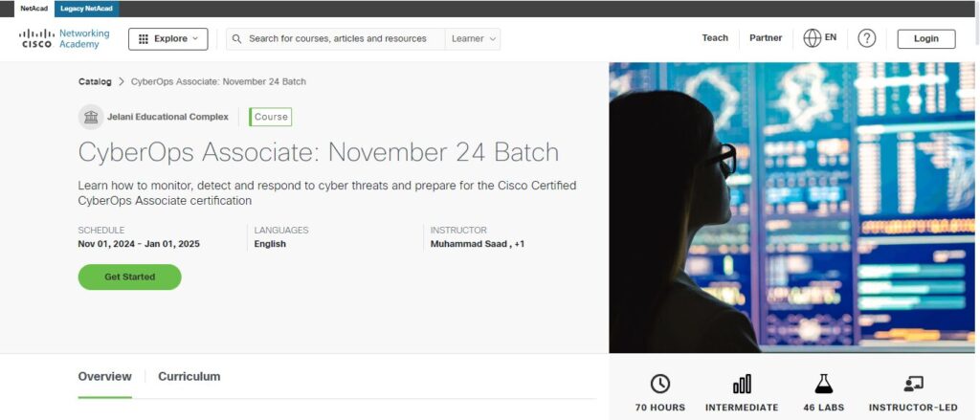Expand the Explore menu dropdown
This screenshot has width=980, height=420.
168,39
